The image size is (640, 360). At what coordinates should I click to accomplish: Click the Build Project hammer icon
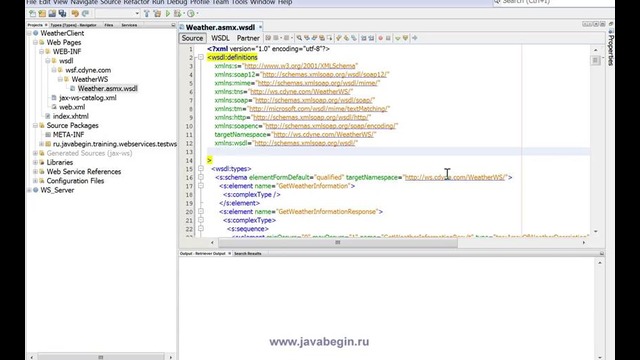[x=147, y=13]
